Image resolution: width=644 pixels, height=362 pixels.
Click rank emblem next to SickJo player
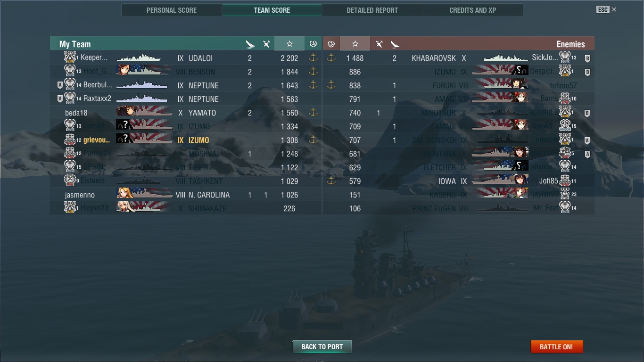pos(565,58)
